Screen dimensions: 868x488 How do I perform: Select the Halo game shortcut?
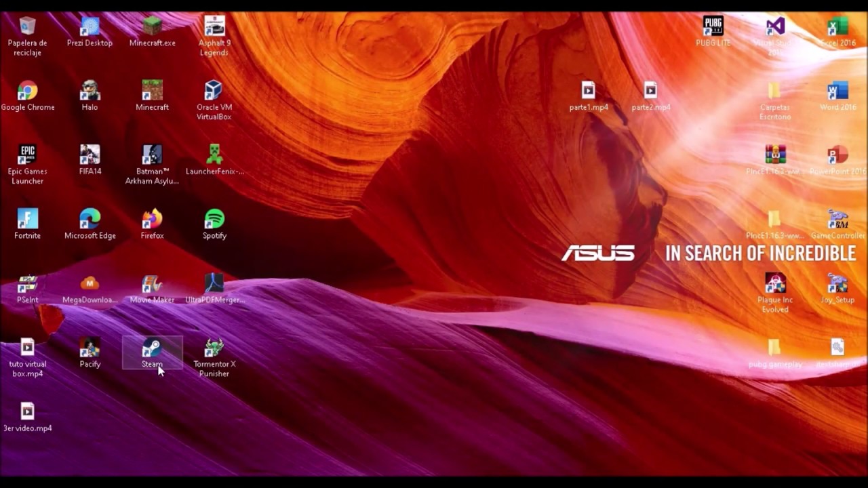(x=90, y=96)
